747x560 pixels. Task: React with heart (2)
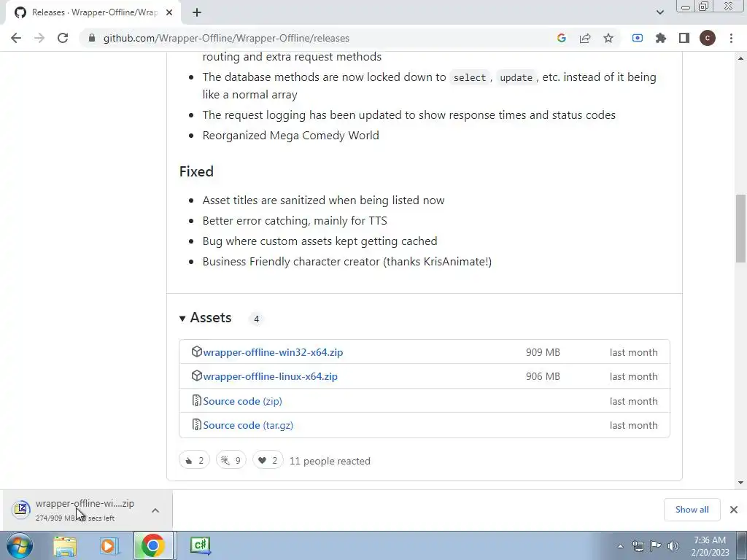[268, 460]
